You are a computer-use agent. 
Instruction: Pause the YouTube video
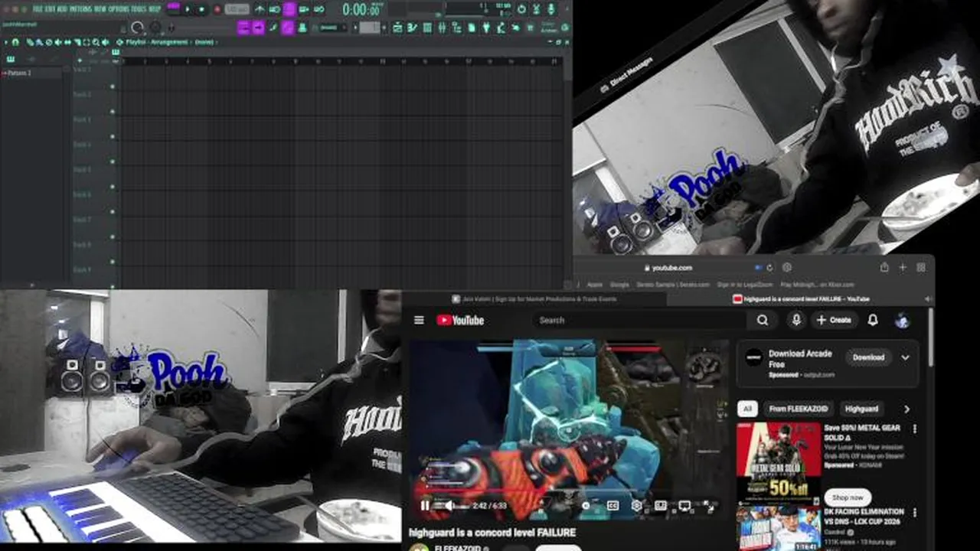tap(425, 506)
